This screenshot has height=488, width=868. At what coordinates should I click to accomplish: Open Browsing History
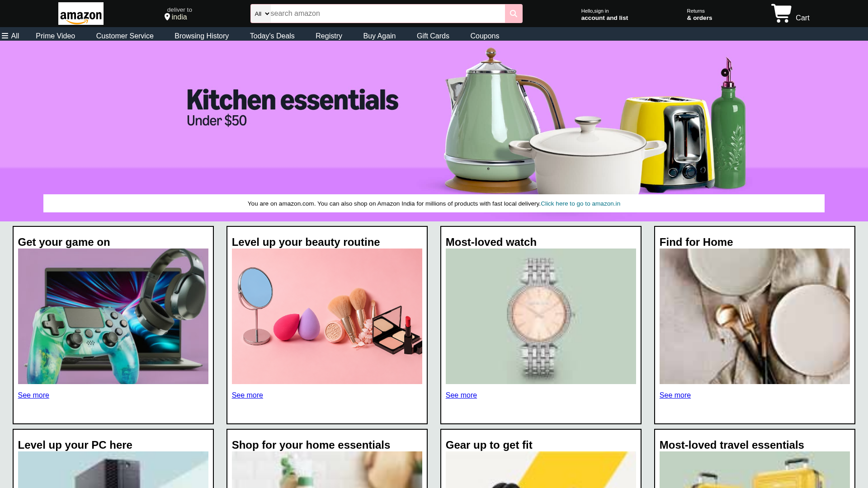202,36
